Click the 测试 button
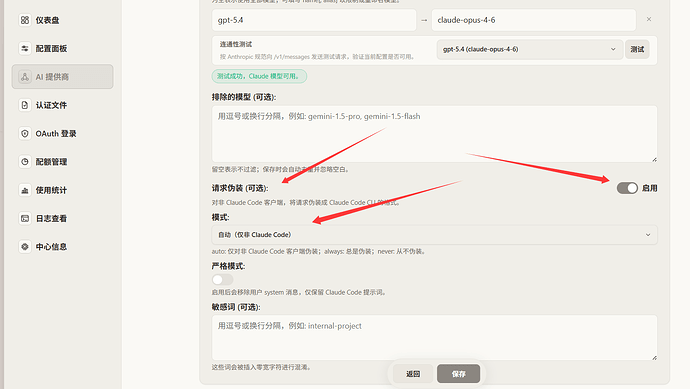This screenshot has width=690, height=389. tap(637, 49)
